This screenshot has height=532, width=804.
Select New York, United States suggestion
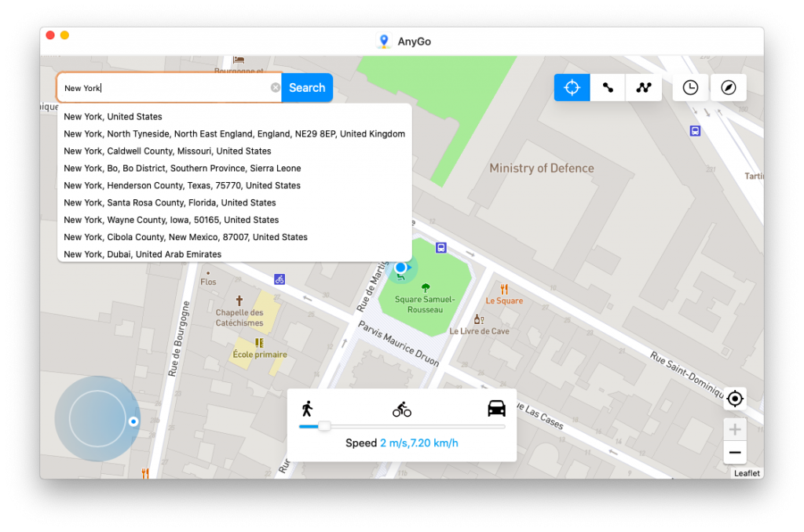click(x=112, y=116)
